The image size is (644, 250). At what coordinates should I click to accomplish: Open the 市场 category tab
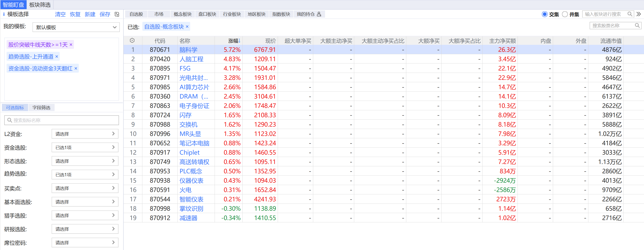coord(159,14)
